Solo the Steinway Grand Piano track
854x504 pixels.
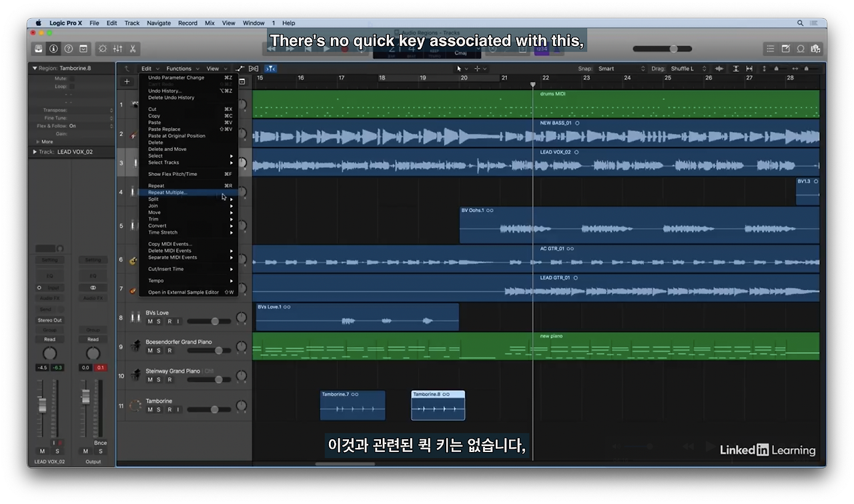click(159, 380)
